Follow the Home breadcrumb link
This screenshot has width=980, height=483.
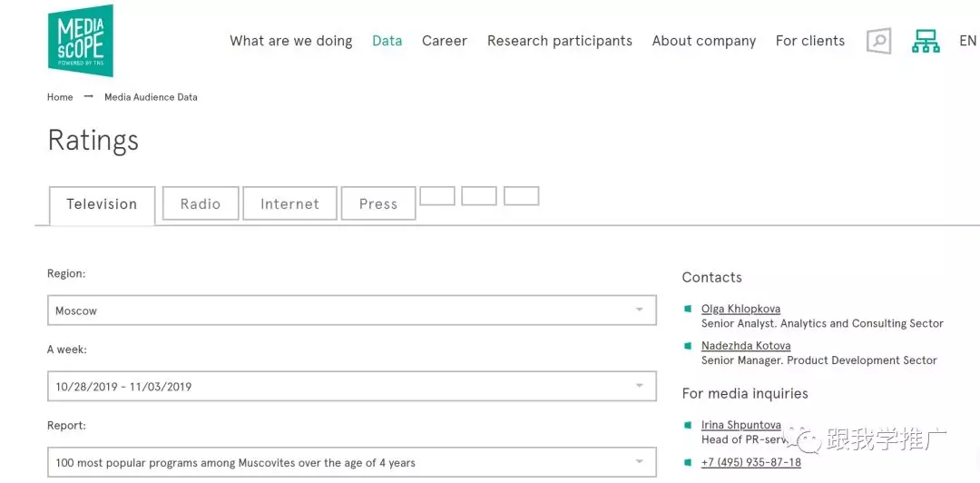coord(60,97)
